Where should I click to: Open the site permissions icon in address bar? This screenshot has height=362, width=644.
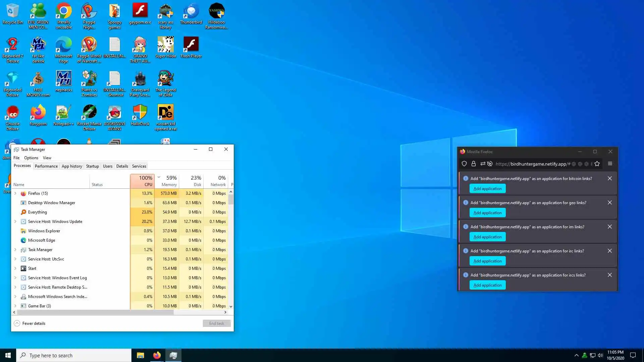(x=483, y=164)
